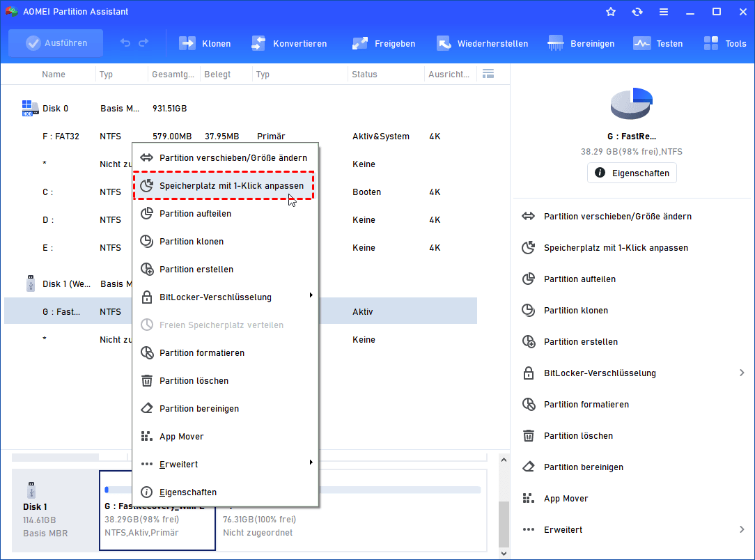Click the 931.51GB size of Disk 0

pos(169,109)
